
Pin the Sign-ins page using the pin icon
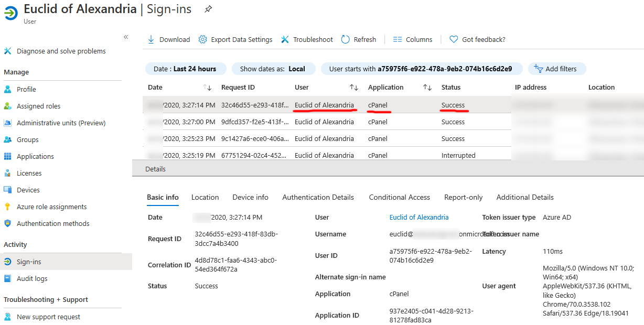[207, 9]
